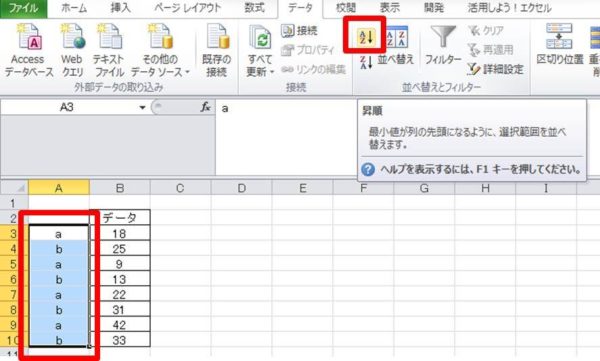Sort descending with the Z-A icon
The height and width of the screenshot is (361, 600).
pos(366,62)
